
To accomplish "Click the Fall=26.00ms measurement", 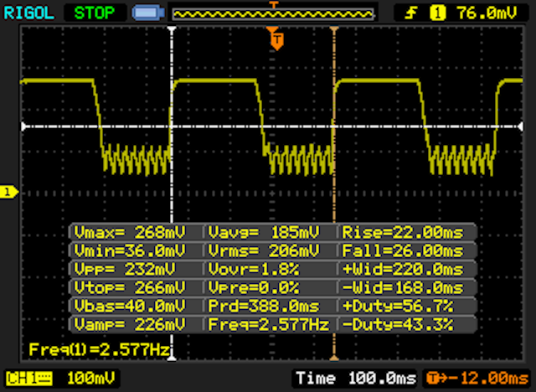I will click(403, 250).
